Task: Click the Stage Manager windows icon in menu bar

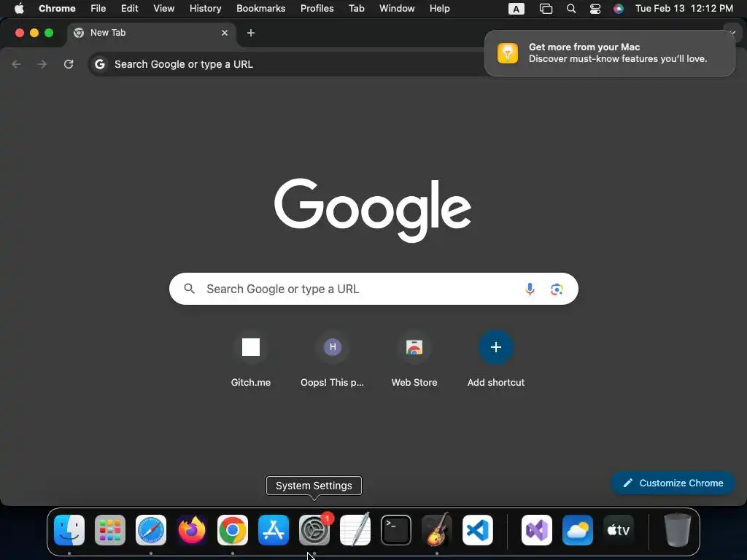Action: coord(546,9)
